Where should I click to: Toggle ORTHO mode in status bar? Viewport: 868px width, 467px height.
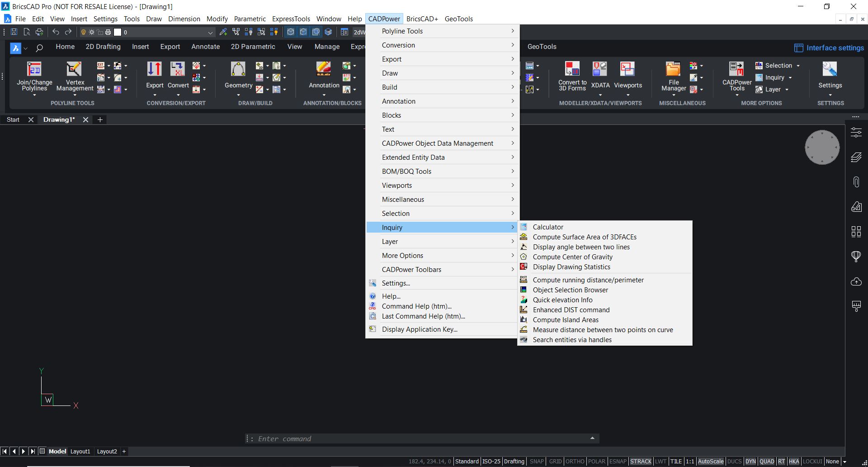tap(575, 462)
